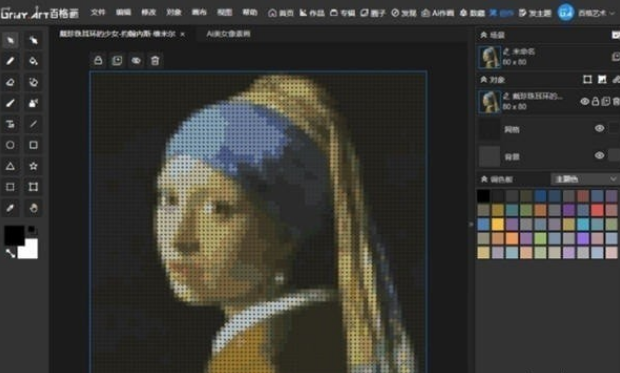Open the third top menu item
This screenshot has width=620, height=373.
click(149, 12)
